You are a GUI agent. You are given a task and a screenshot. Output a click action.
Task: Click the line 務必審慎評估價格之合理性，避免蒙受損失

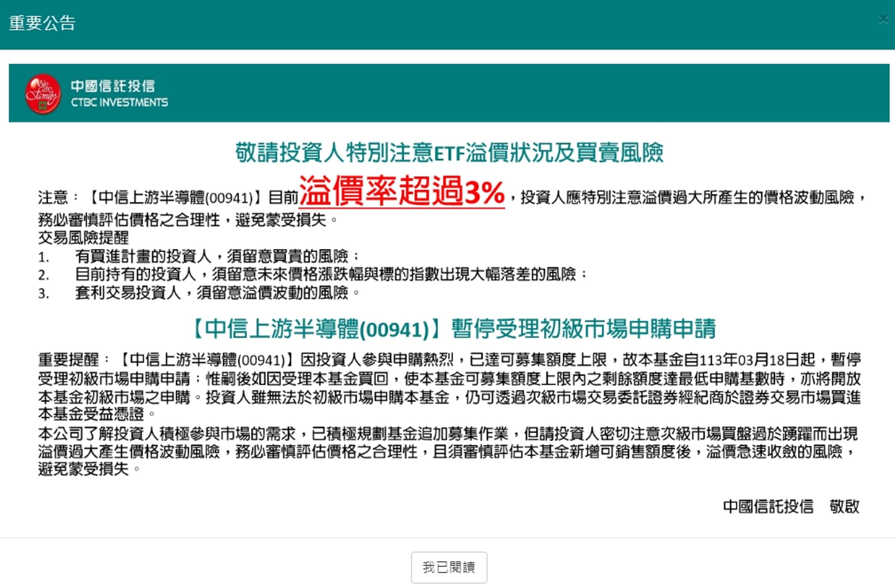(x=188, y=220)
